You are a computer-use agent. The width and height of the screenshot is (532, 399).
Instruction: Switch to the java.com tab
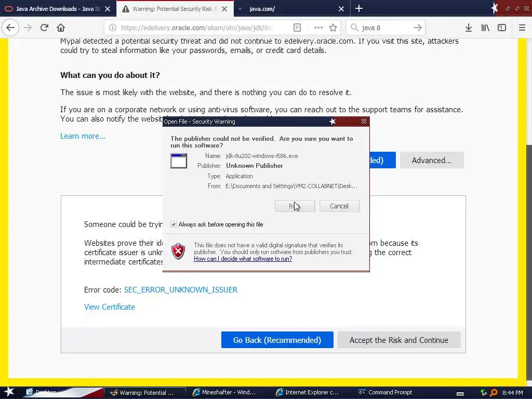point(291,9)
